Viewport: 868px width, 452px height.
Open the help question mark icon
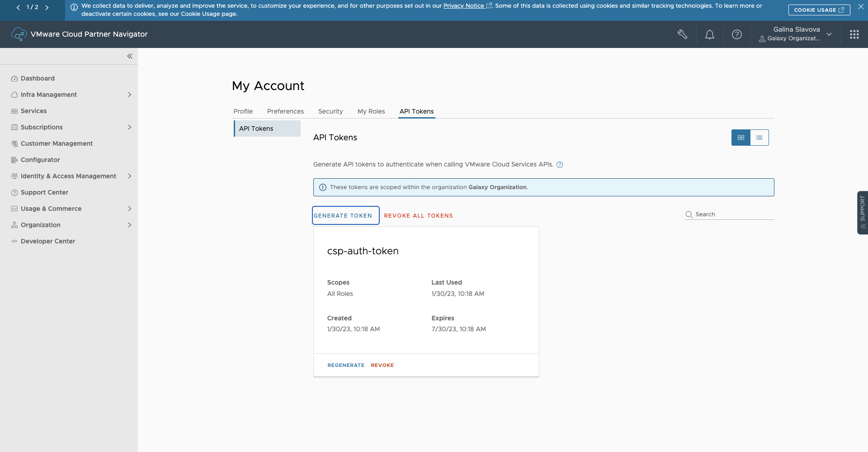click(x=737, y=34)
